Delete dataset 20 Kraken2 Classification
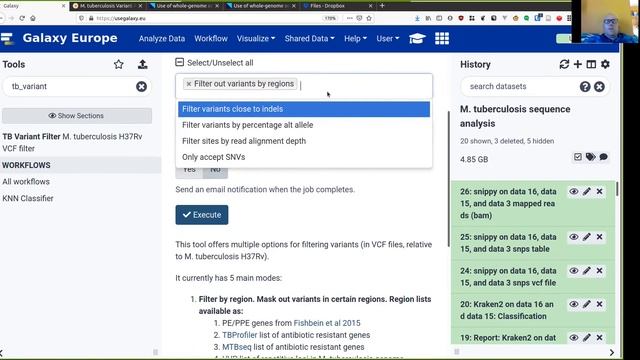Image resolution: width=640 pixels, height=360 pixels. coord(599,304)
